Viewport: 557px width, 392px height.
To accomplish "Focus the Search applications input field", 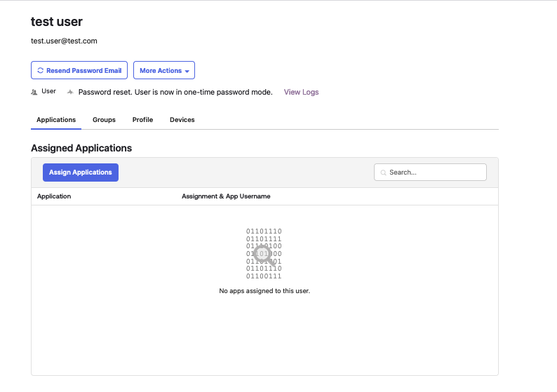I will pos(435,173).
